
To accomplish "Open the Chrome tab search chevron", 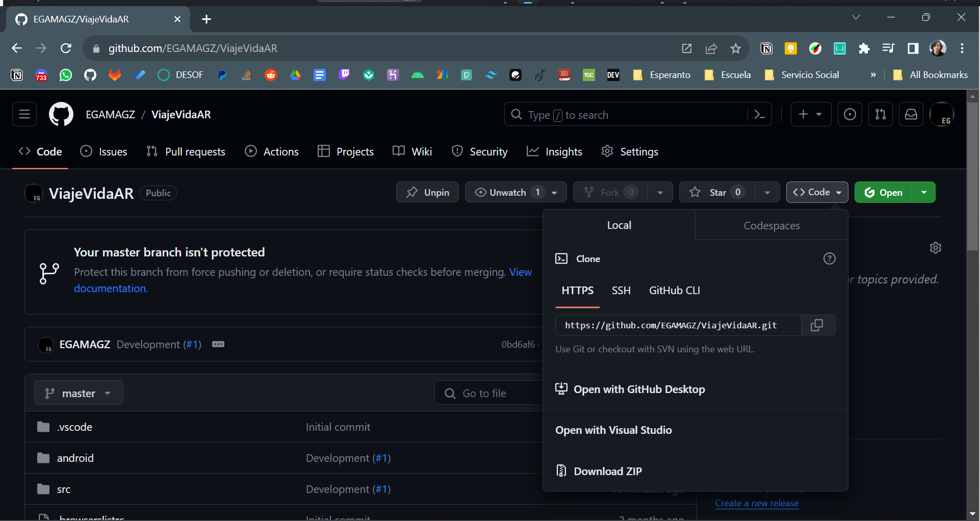I will pyautogui.click(x=856, y=17).
